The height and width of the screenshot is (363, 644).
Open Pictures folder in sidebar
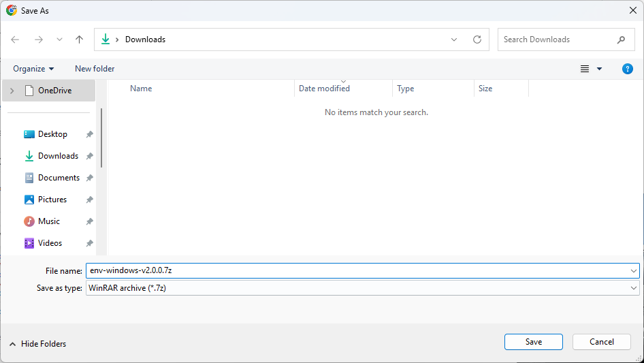tap(52, 200)
